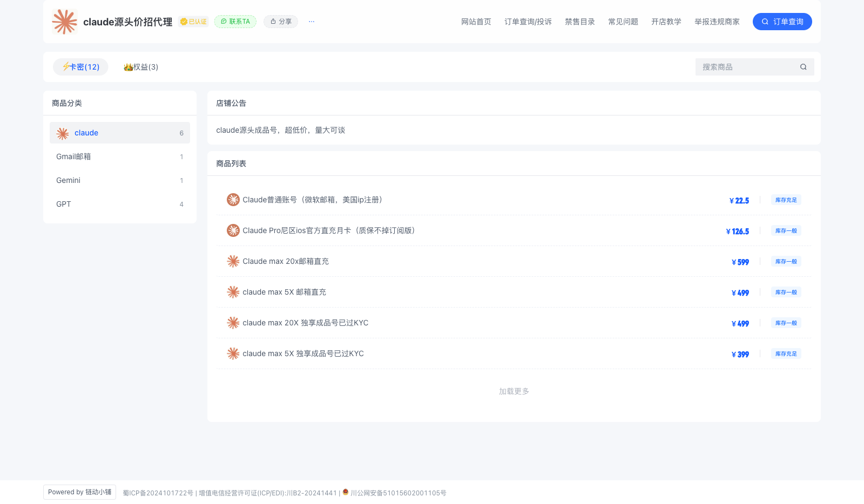Click Powered by 链动小铺 badge
Viewport: 864px width, 504px height.
[80, 492]
